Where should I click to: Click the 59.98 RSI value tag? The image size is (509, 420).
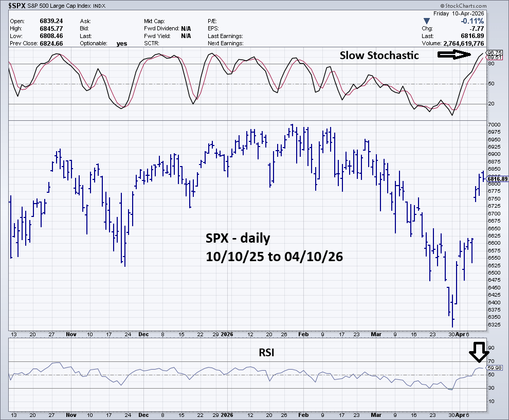(495, 368)
